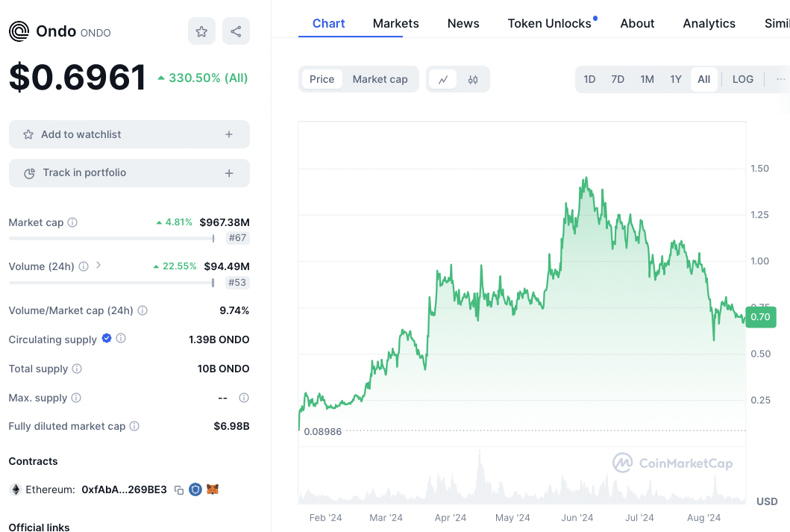Click the Ethereum logo icon
Viewport: 790px width, 532px height.
click(16, 489)
